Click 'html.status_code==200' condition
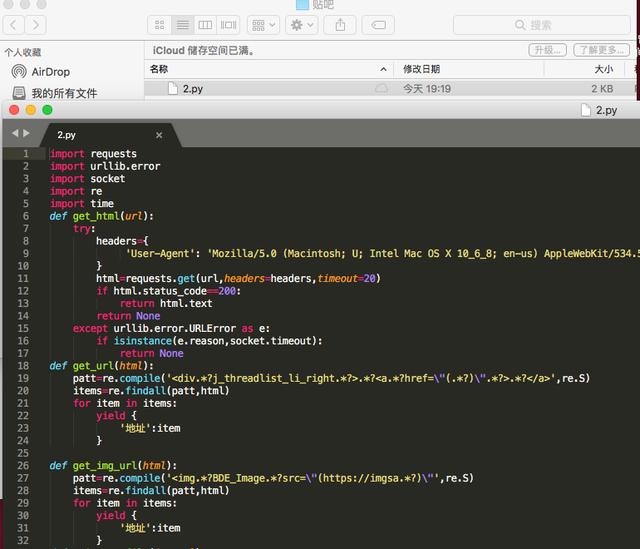640x549 pixels. tap(175, 291)
